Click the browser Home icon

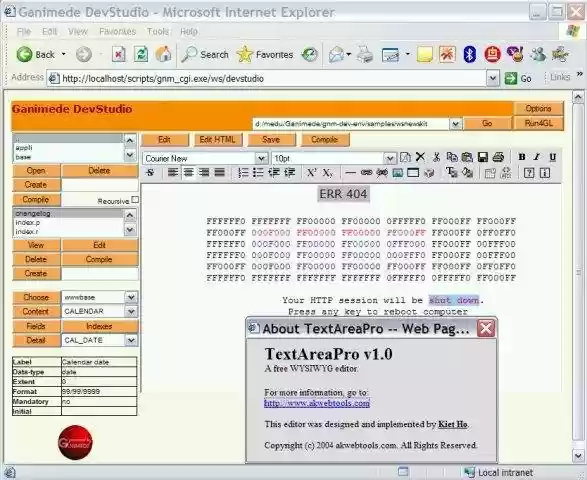tap(163, 55)
